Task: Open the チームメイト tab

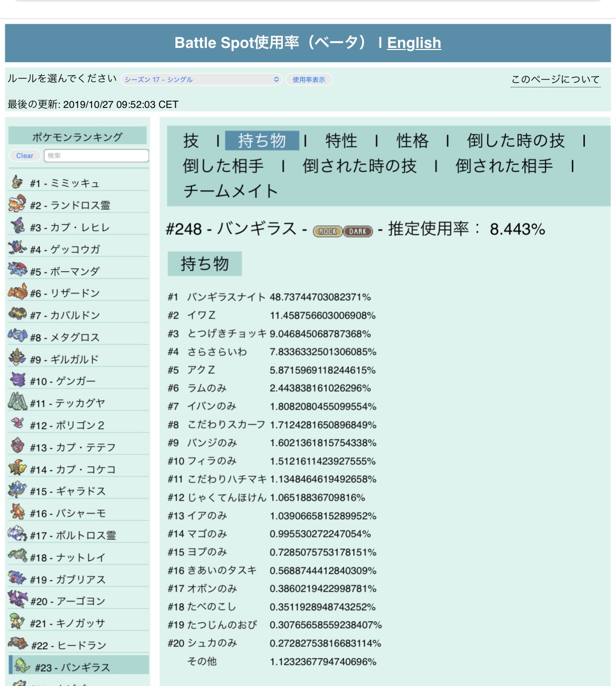Action: [231, 191]
